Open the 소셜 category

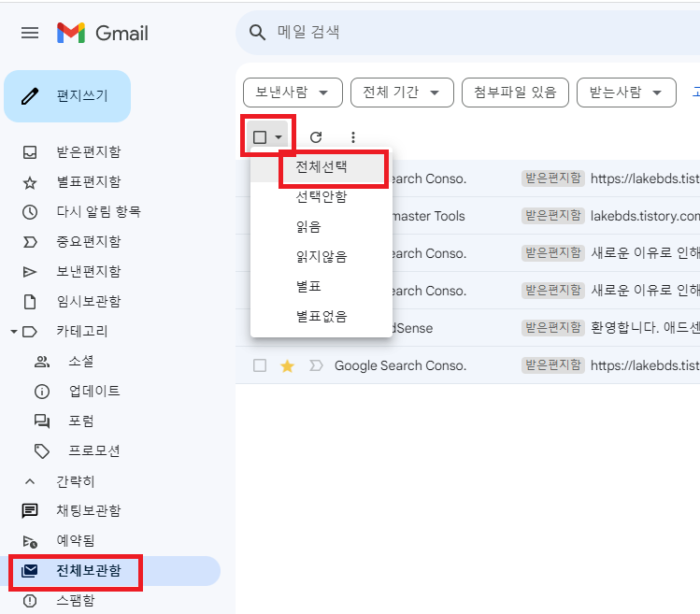[x=80, y=362]
